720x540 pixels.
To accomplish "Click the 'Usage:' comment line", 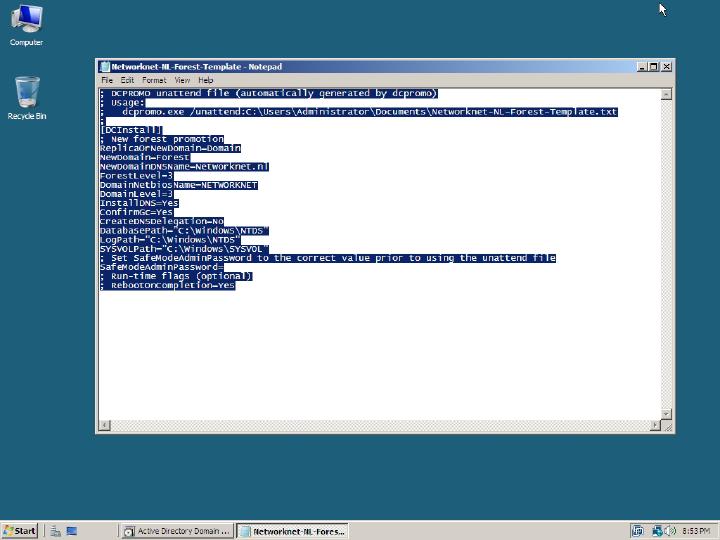I will [x=122, y=103].
